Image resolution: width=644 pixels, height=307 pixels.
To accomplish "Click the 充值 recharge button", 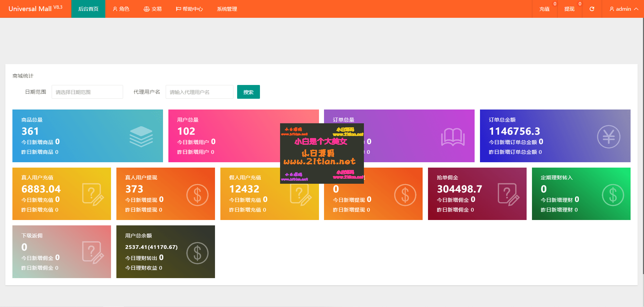I will (x=544, y=9).
